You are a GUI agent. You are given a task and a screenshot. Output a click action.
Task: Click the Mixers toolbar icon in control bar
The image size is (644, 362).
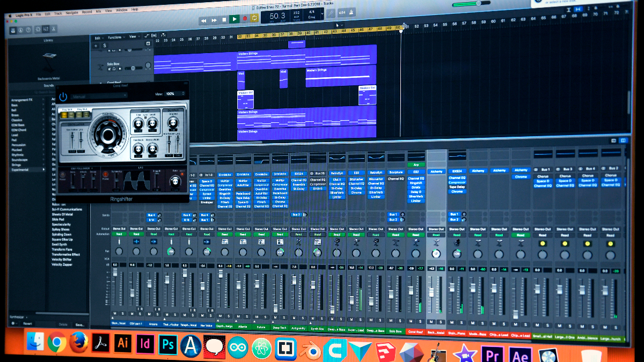(x=46, y=28)
